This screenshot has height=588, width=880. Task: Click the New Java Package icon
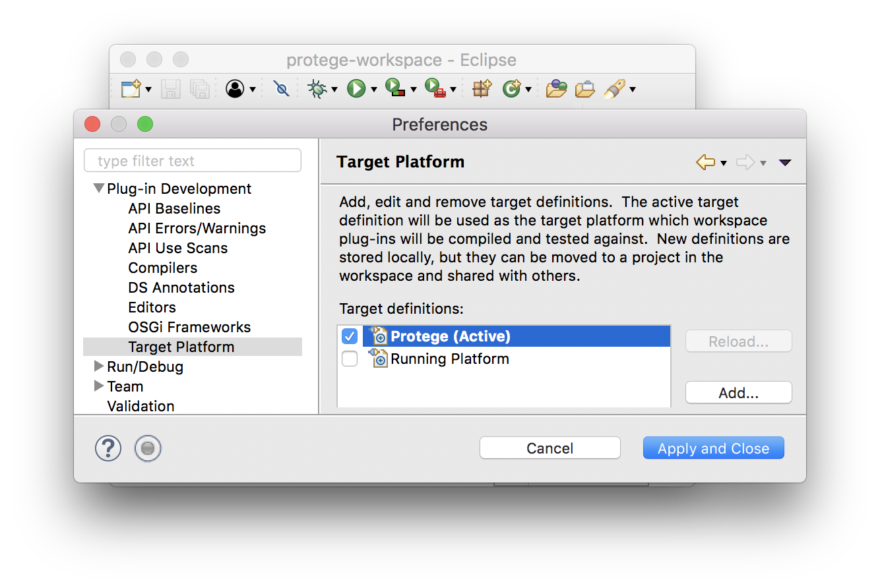(x=482, y=88)
